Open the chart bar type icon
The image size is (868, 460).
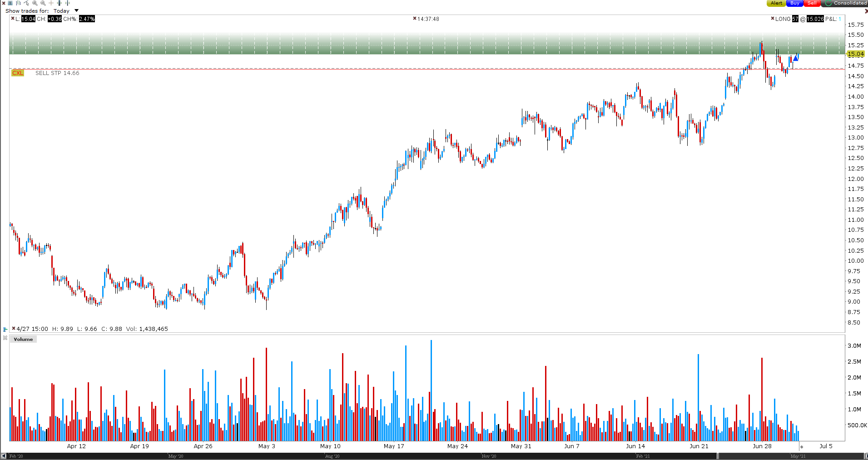coord(19,3)
